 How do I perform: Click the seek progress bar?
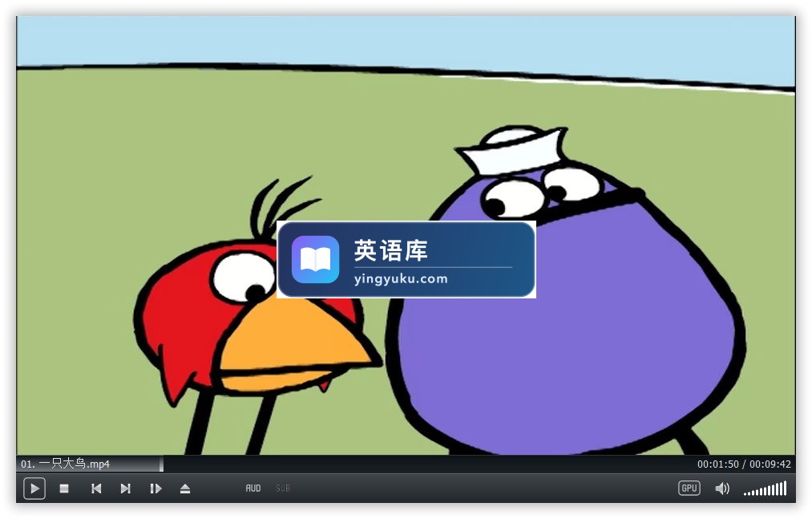tap(406, 464)
